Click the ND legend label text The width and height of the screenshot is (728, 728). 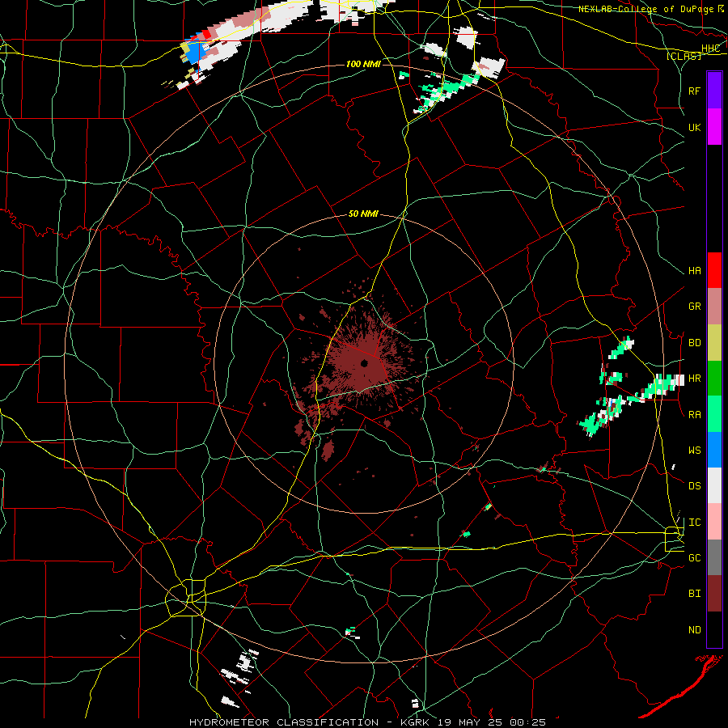point(695,630)
